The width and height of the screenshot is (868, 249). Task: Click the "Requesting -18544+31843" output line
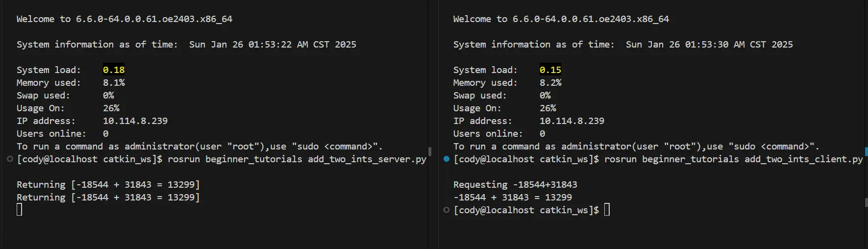click(x=515, y=184)
